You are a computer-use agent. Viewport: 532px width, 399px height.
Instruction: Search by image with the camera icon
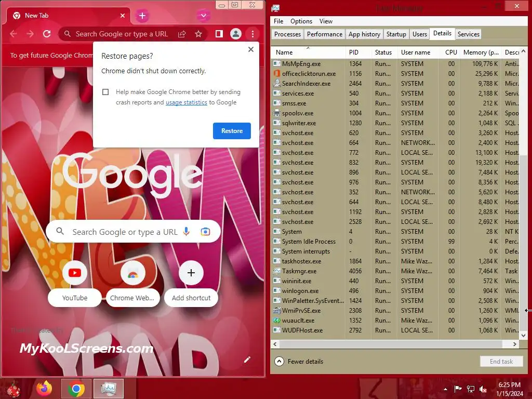point(205,232)
